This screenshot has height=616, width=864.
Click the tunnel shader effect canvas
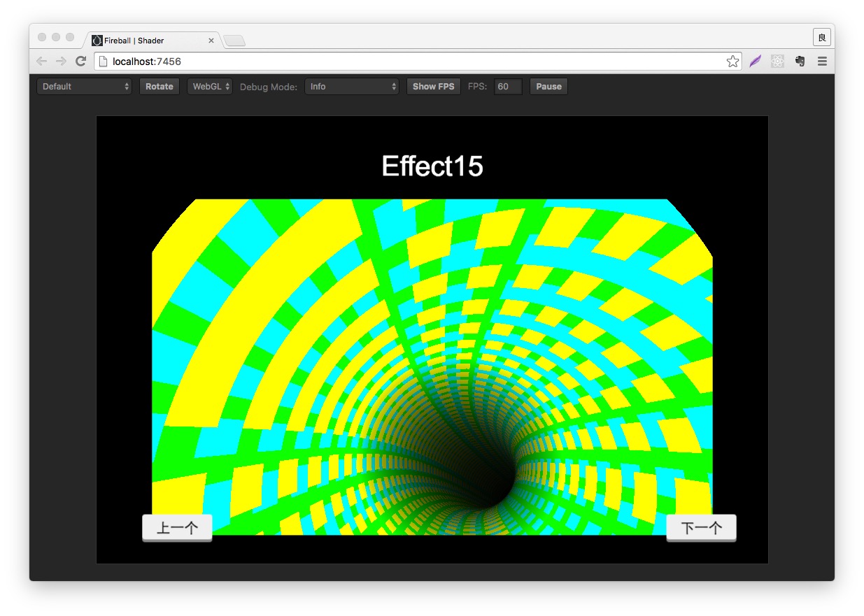pyautogui.click(x=432, y=367)
